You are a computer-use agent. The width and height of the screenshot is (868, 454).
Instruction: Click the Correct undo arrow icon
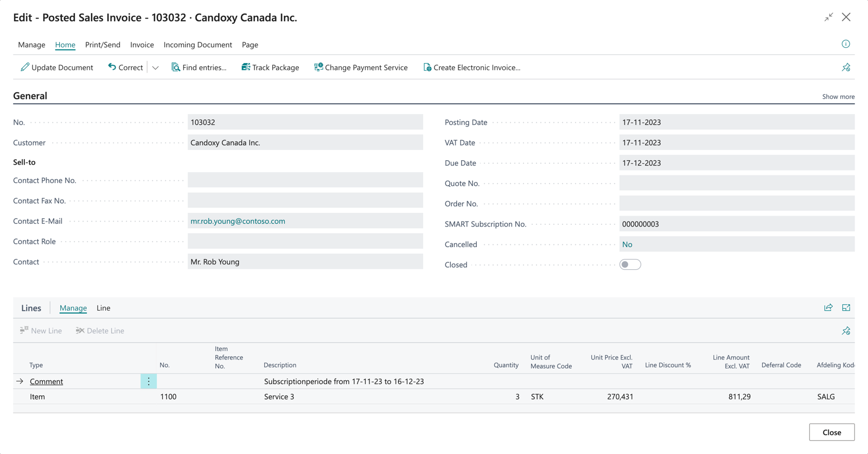112,67
